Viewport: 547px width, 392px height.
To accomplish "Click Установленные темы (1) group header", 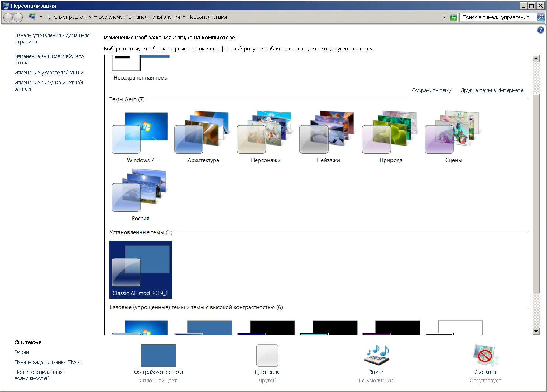I will [141, 232].
